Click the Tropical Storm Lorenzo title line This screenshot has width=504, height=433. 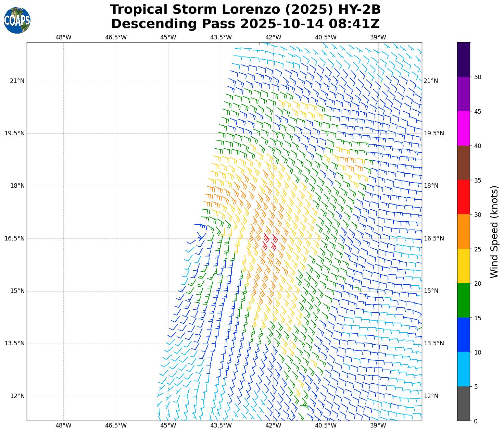tap(245, 10)
